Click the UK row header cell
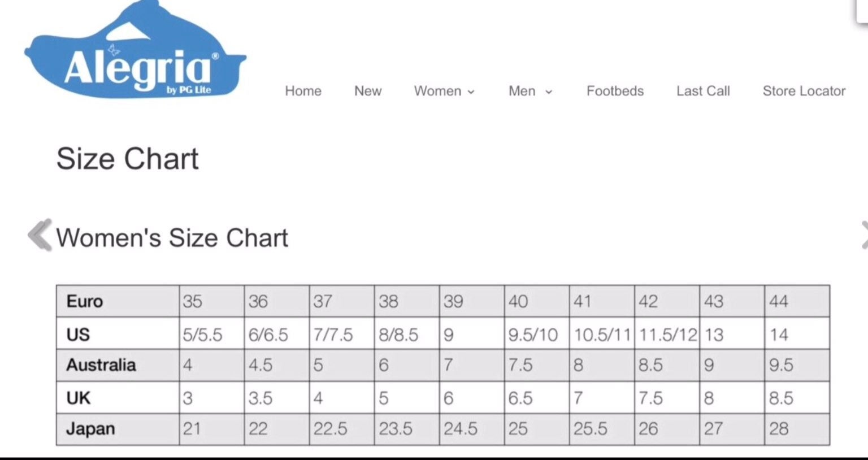 tap(118, 397)
